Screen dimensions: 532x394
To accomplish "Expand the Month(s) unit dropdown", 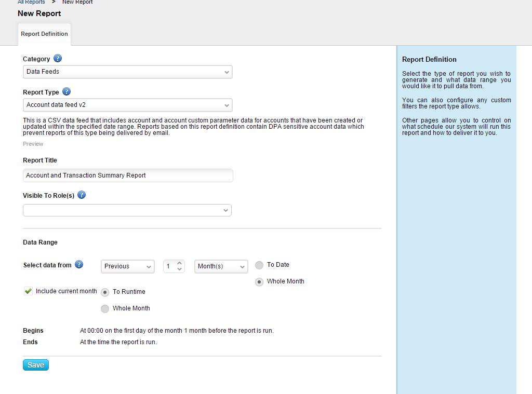I will pos(221,266).
